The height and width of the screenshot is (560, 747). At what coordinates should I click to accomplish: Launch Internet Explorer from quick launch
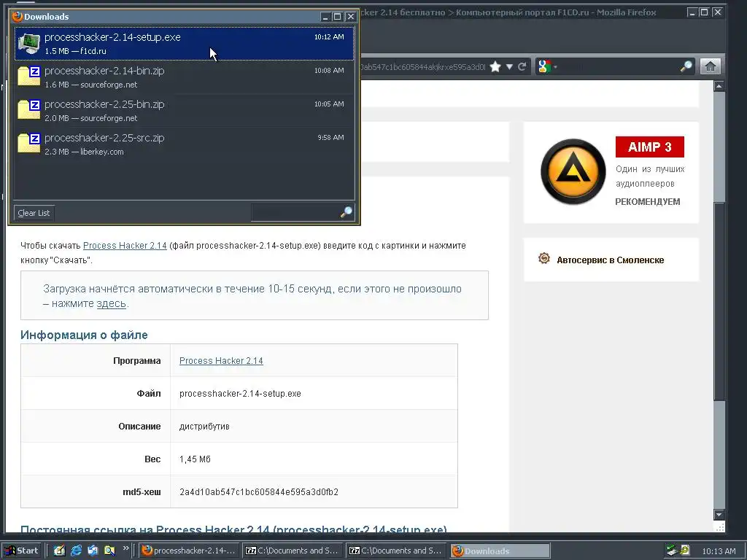coord(76,551)
